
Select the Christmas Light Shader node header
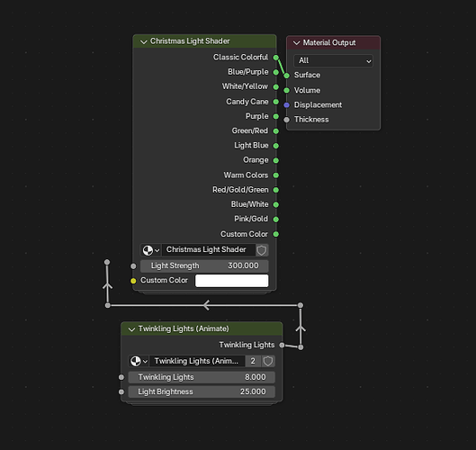204,41
